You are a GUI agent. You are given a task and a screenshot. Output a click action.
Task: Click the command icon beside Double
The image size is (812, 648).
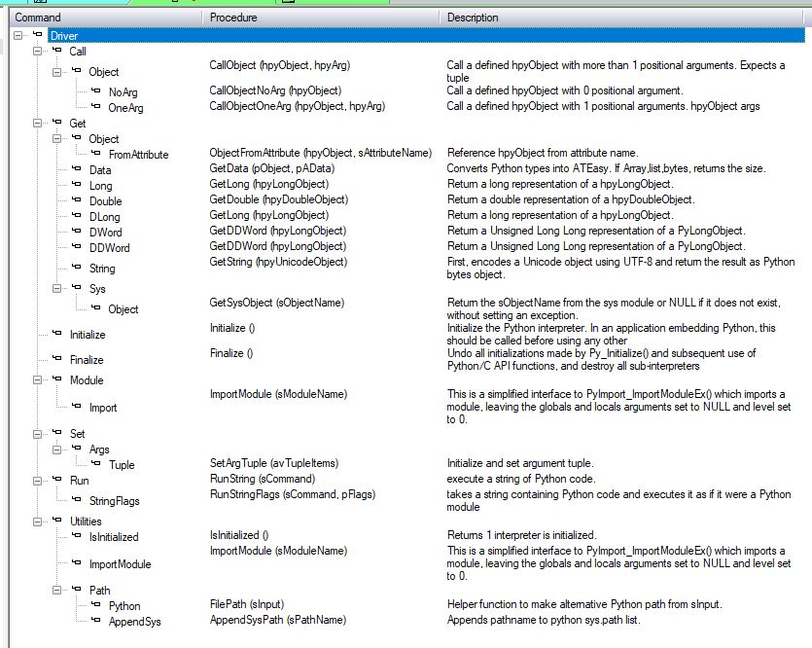tap(77, 199)
